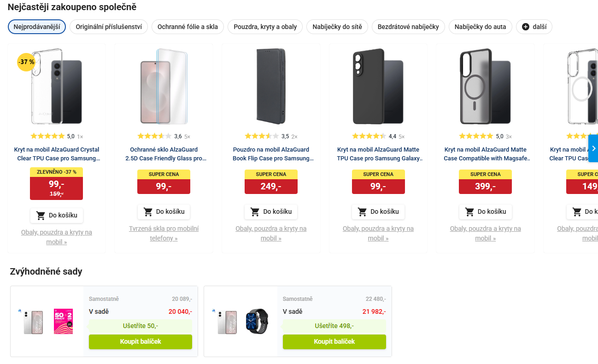Click cart icon for the 2.5D Glass

[x=148, y=211]
